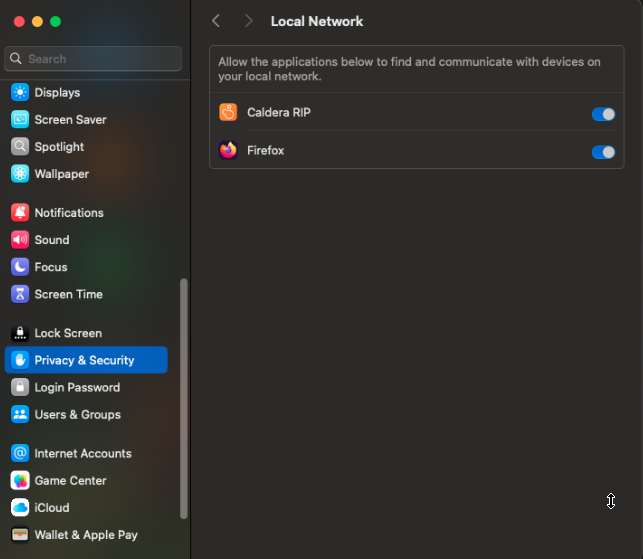Open Login Password label
Image resolution: width=643 pixels, height=559 pixels.
coord(77,388)
